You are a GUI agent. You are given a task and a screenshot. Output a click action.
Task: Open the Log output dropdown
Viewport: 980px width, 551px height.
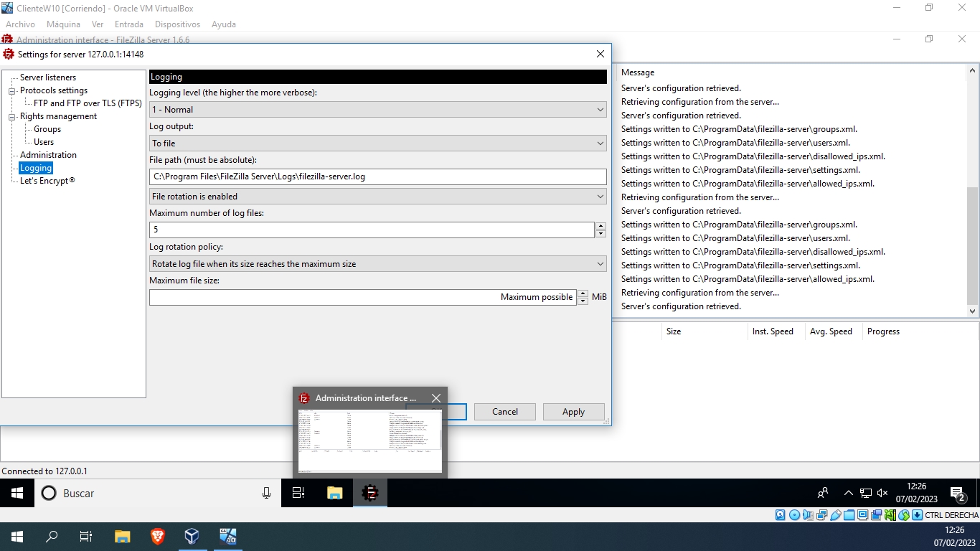pyautogui.click(x=378, y=143)
